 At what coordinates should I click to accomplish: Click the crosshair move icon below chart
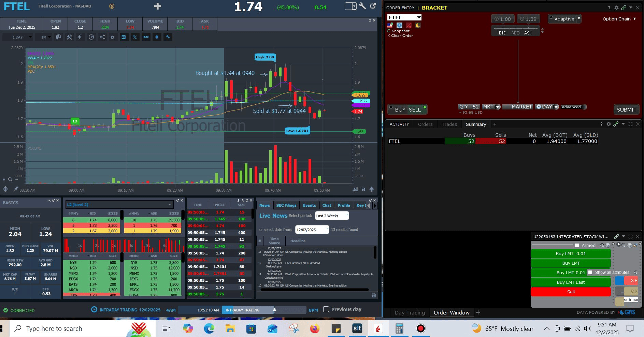(5, 189)
